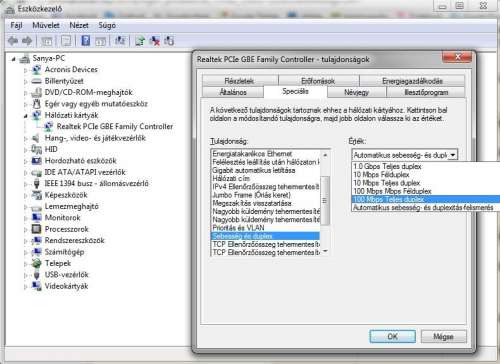This screenshot has width=500, height=364.
Task: Collapse the Sanya-PC root node
Action: (13, 59)
